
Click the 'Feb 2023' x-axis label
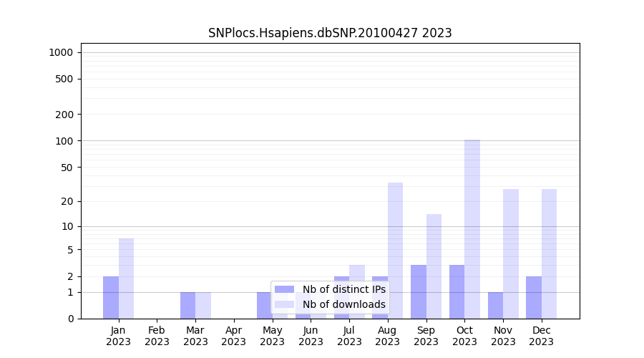[x=157, y=336]
